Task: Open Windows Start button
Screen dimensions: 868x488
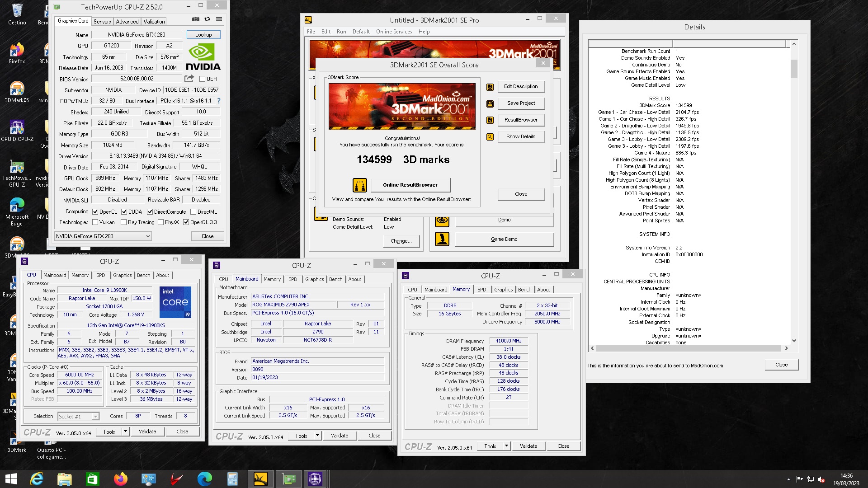Action: pos(11,479)
